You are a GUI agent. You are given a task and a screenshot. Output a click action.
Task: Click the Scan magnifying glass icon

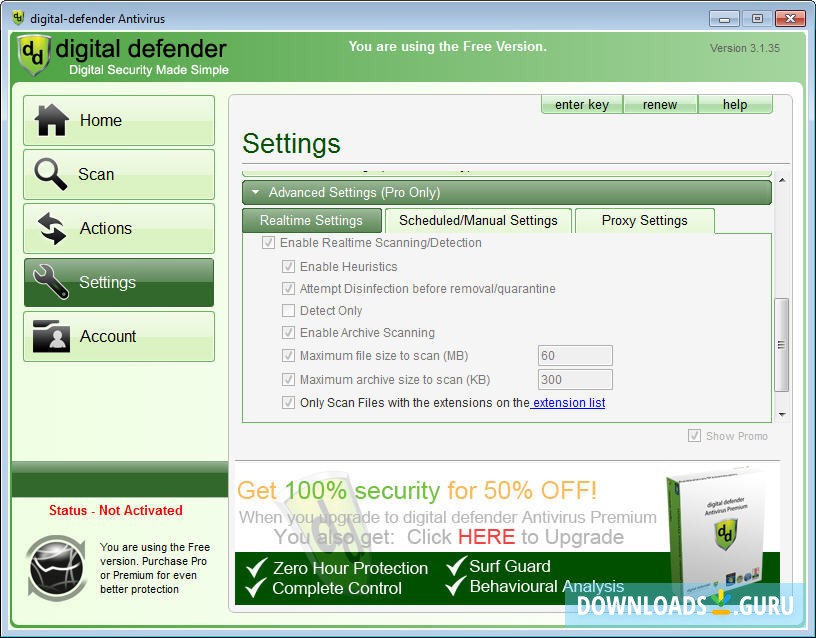point(50,174)
